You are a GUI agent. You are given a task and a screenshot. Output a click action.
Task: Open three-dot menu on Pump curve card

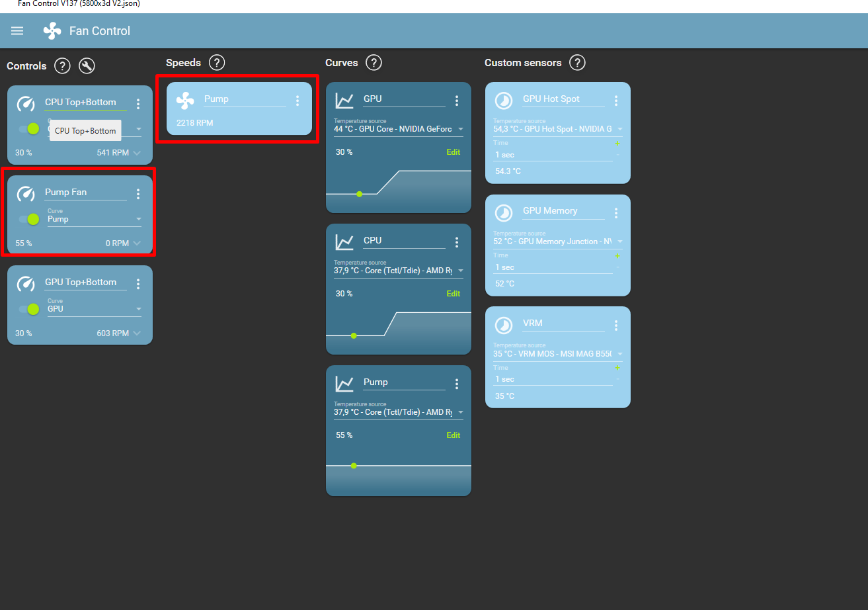457,384
